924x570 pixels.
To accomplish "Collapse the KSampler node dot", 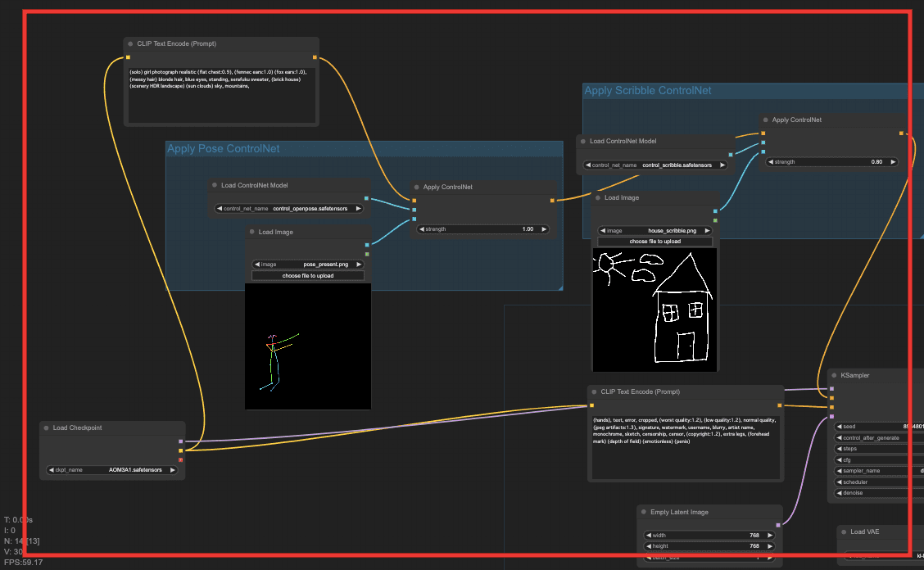I will tap(834, 375).
